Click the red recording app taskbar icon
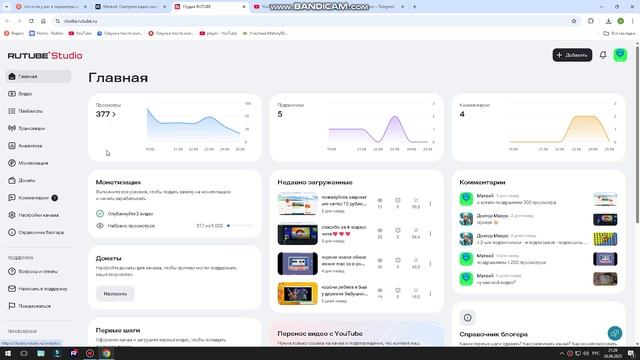 click(90, 353)
